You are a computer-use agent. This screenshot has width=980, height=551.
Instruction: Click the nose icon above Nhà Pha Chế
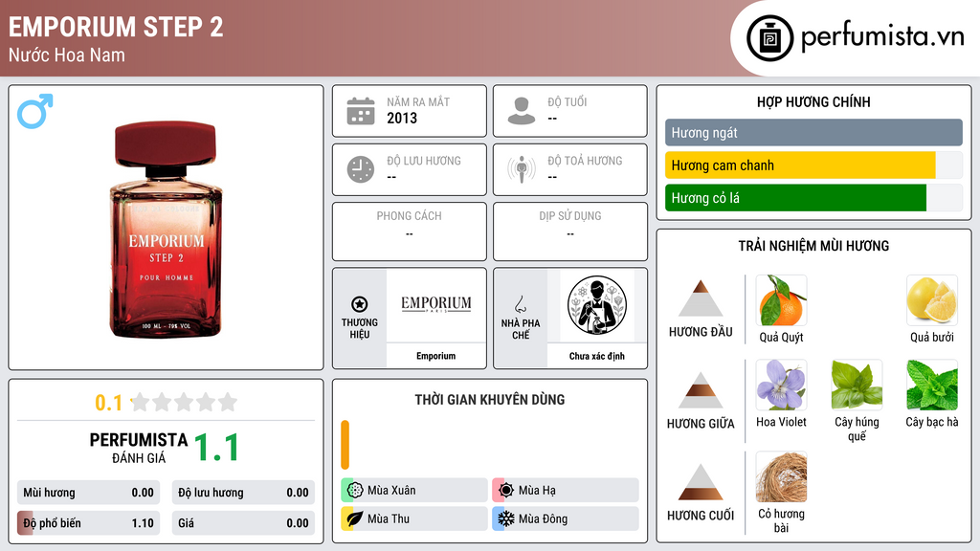click(520, 304)
